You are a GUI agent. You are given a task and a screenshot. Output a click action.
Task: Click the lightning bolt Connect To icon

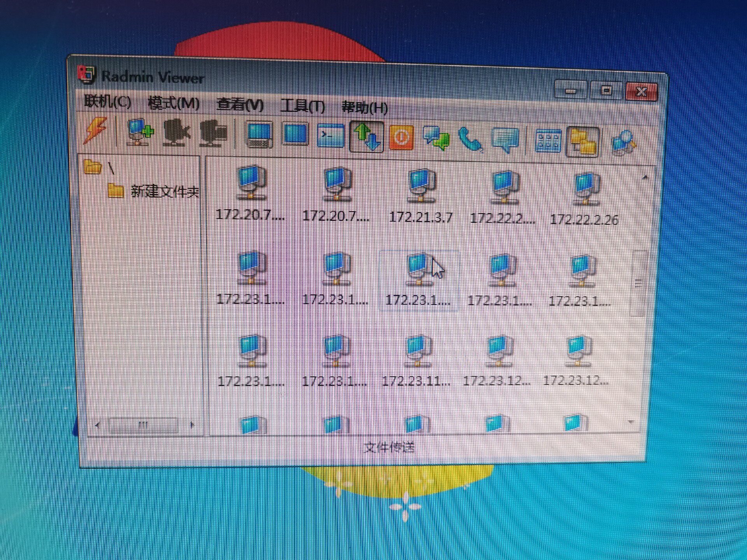point(95,131)
